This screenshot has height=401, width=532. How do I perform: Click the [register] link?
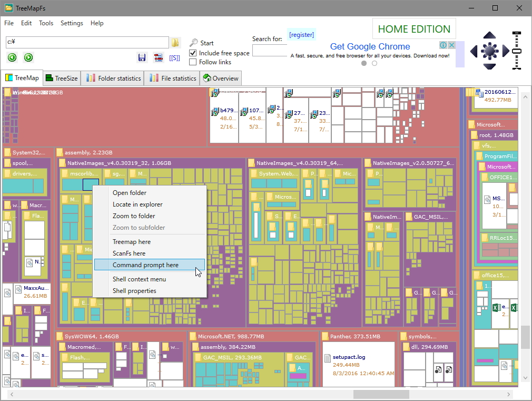[301, 35]
